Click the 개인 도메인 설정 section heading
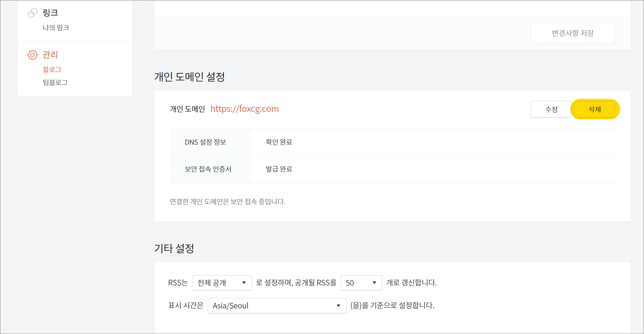 tap(189, 77)
